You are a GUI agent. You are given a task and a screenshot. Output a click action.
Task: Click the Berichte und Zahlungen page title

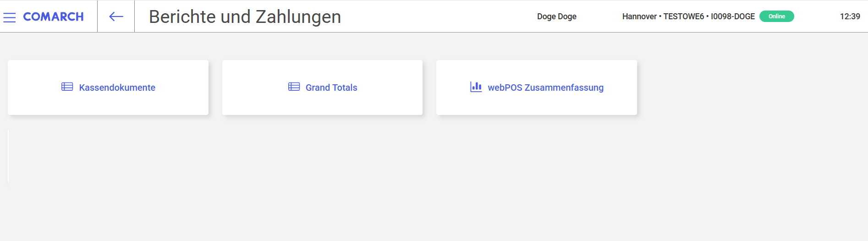click(245, 17)
